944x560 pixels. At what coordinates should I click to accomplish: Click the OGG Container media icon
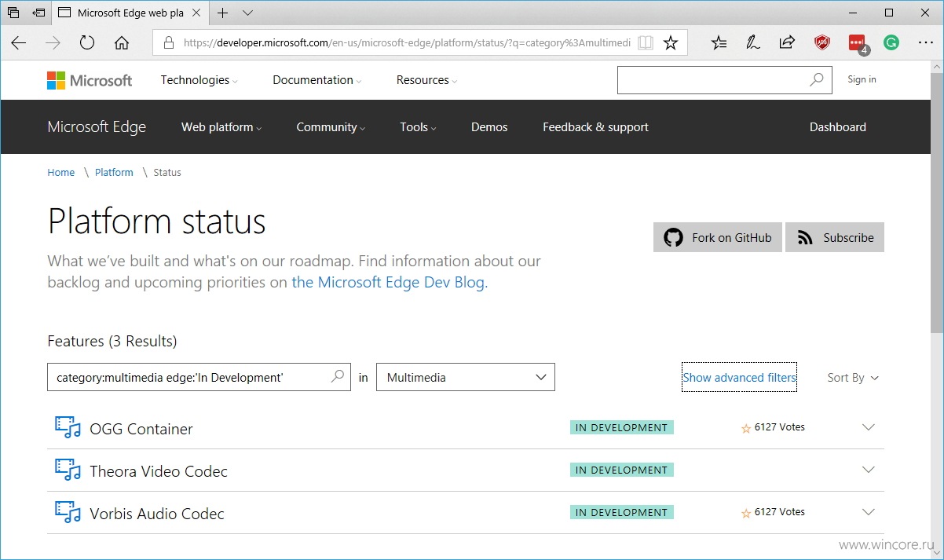coord(68,428)
